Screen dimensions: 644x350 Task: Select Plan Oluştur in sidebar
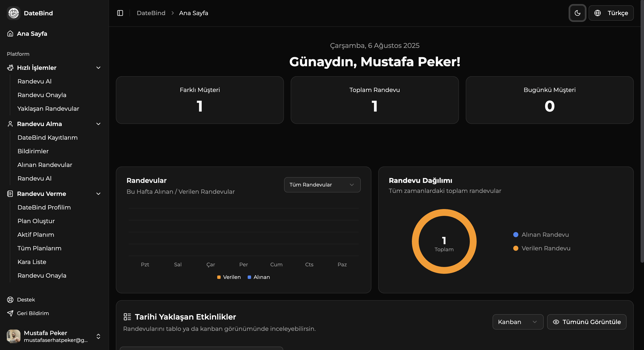pos(36,221)
